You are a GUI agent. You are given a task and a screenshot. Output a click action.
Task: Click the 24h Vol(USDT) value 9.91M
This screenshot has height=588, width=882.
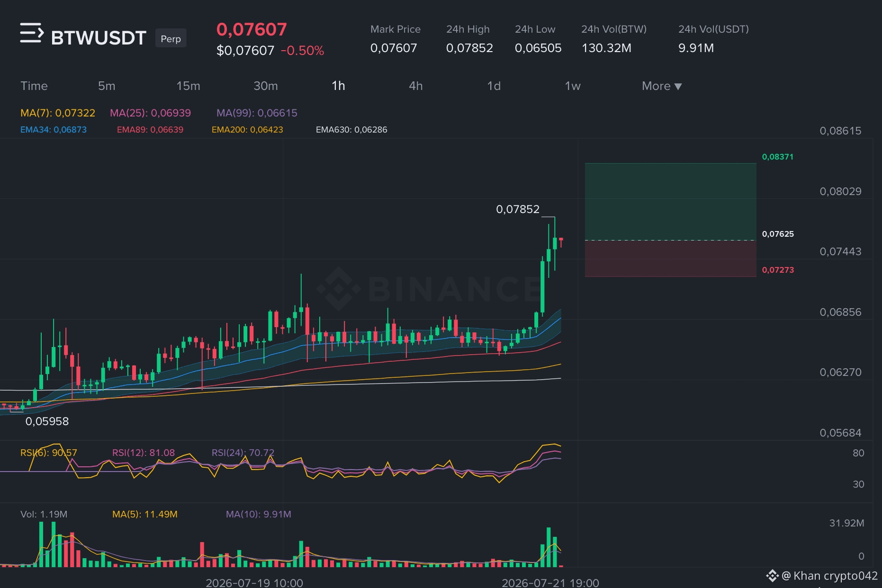click(x=696, y=48)
